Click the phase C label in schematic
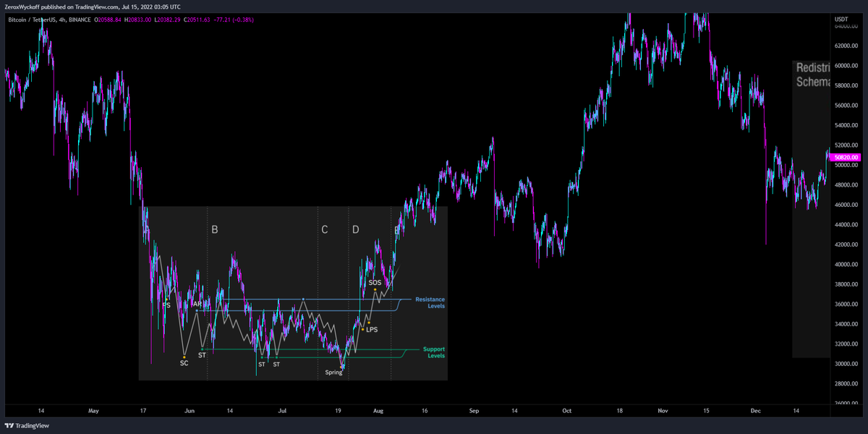The height and width of the screenshot is (434, 868). point(324,229)
